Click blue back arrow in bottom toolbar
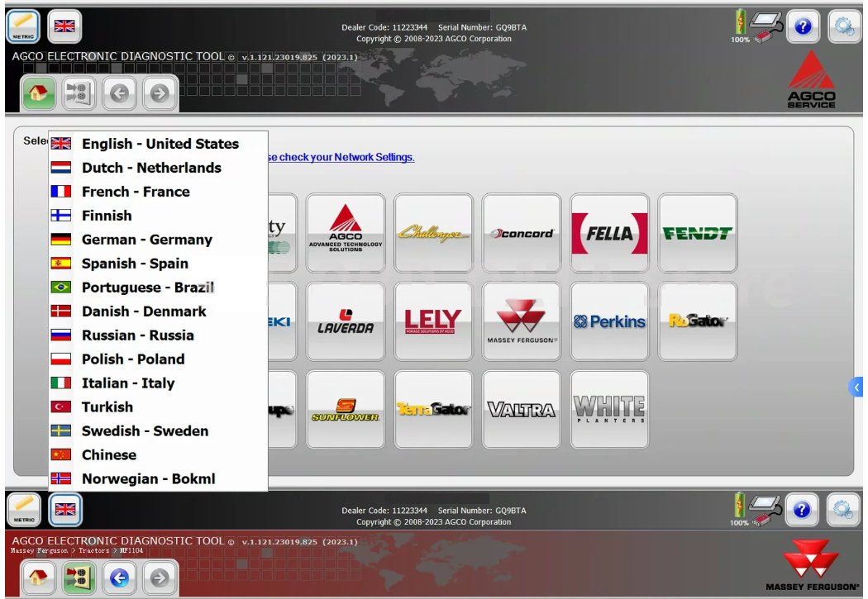The image size is (868, 599). pos(119,577)
